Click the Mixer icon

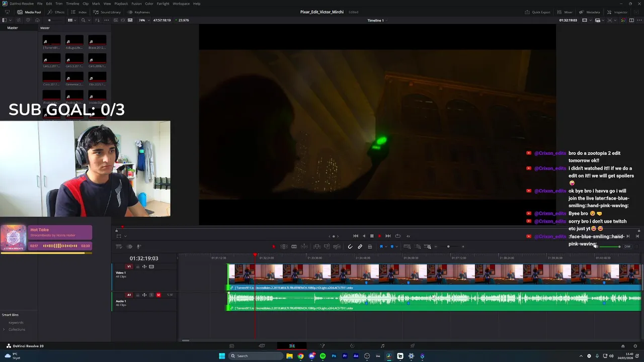(x=565, y=12)
